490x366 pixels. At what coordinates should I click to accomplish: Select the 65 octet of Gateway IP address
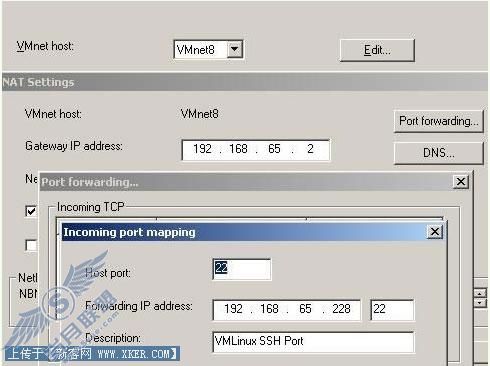[x=274, y=149]
